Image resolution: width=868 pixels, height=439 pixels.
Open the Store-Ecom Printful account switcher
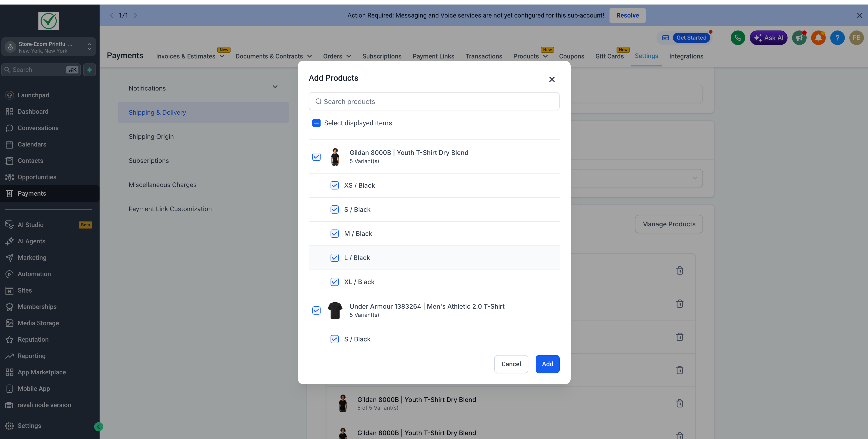(48, 47)
